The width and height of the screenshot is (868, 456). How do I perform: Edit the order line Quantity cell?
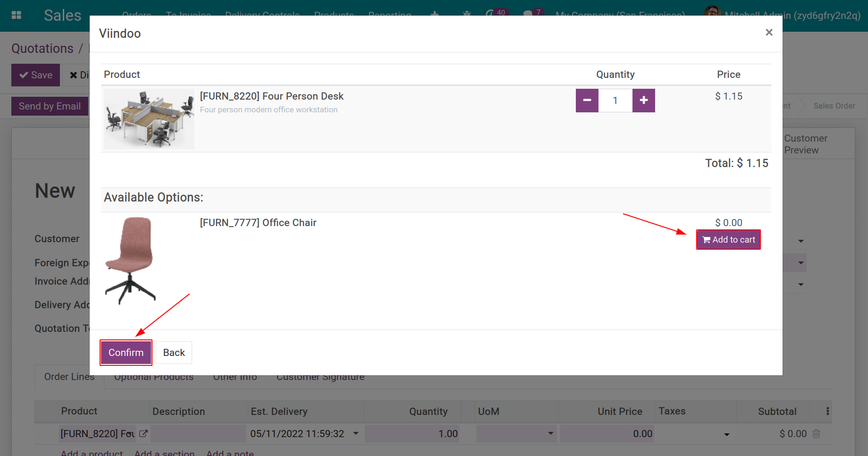(x=412, y=433)
